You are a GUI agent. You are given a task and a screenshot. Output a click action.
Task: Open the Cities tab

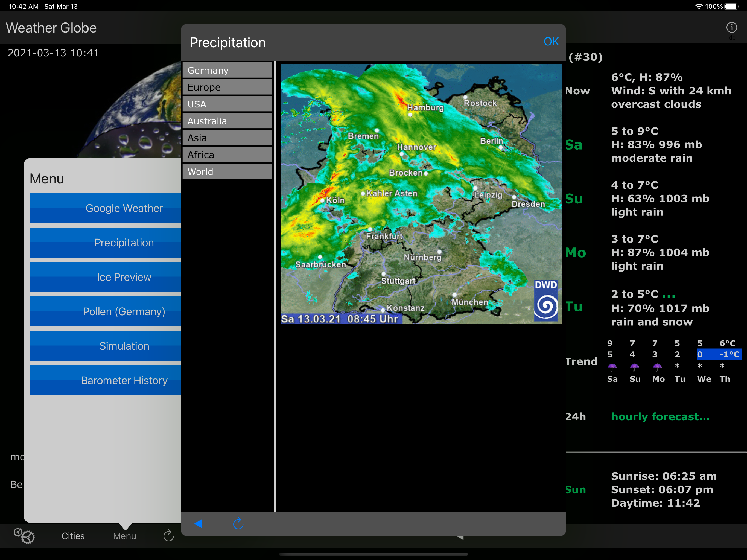tap(73, 536)
